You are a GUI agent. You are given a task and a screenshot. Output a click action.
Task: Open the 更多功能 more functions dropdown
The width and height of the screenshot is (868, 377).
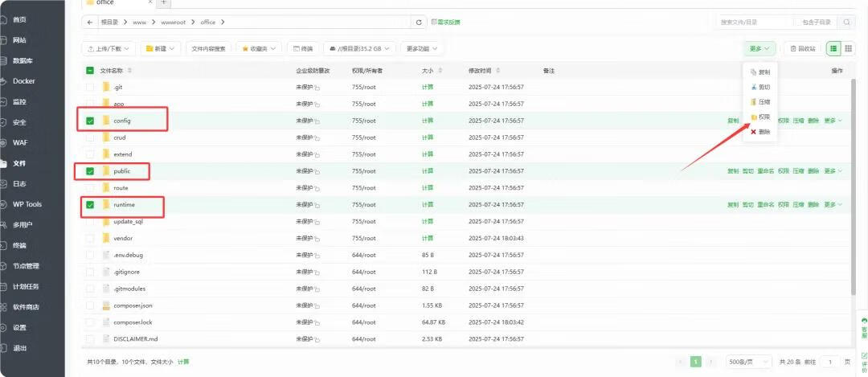tap(422, 49)
